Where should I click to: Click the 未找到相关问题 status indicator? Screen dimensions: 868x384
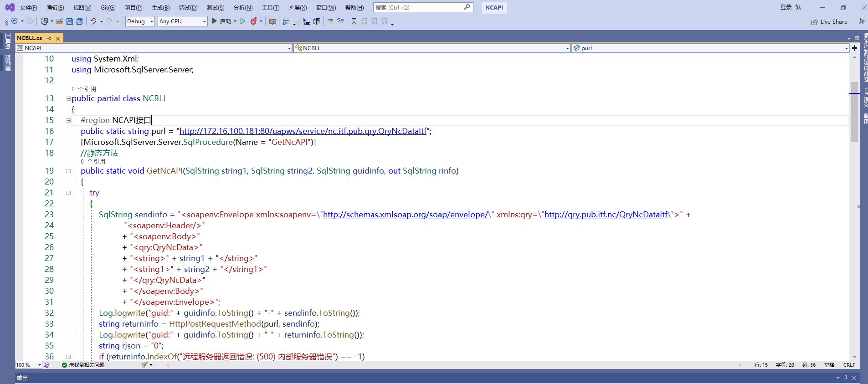coord(83,365)
